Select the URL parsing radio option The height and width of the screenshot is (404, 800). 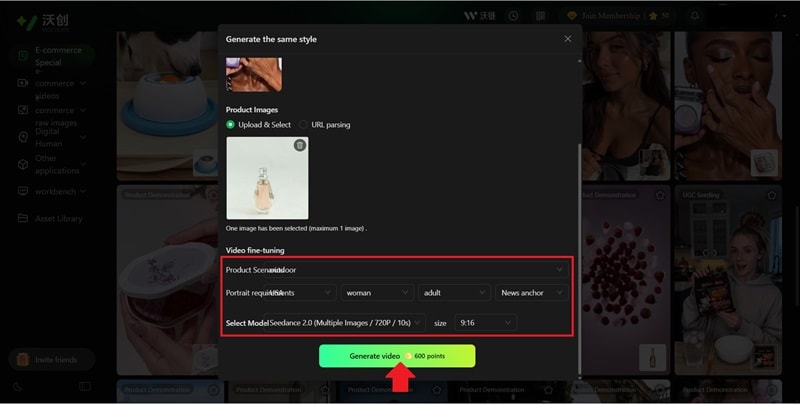point(303,124)
